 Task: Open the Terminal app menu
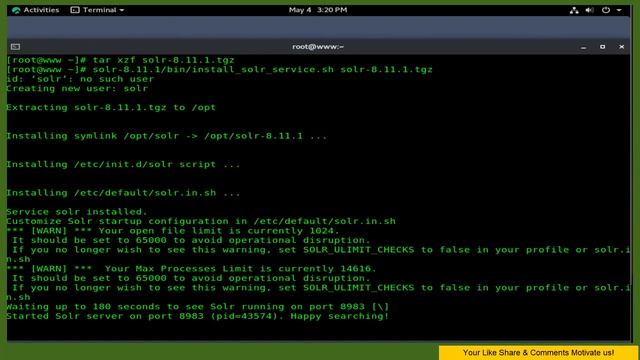(97, 10)
